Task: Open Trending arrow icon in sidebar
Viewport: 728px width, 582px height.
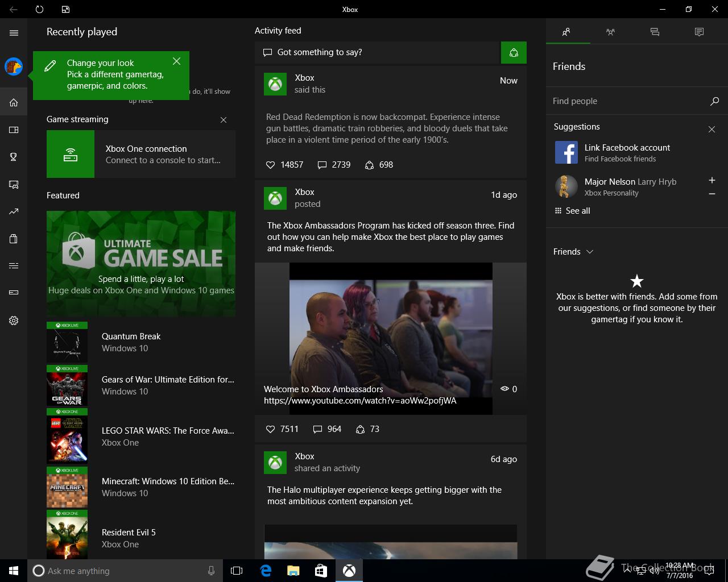Action: point(14,211)
